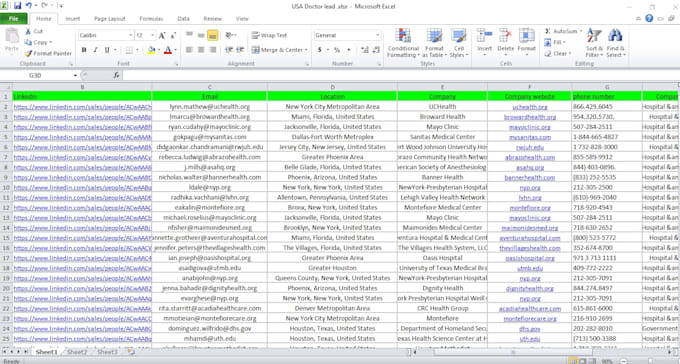Open the uchealth.org website link

(x=530, y=107)
